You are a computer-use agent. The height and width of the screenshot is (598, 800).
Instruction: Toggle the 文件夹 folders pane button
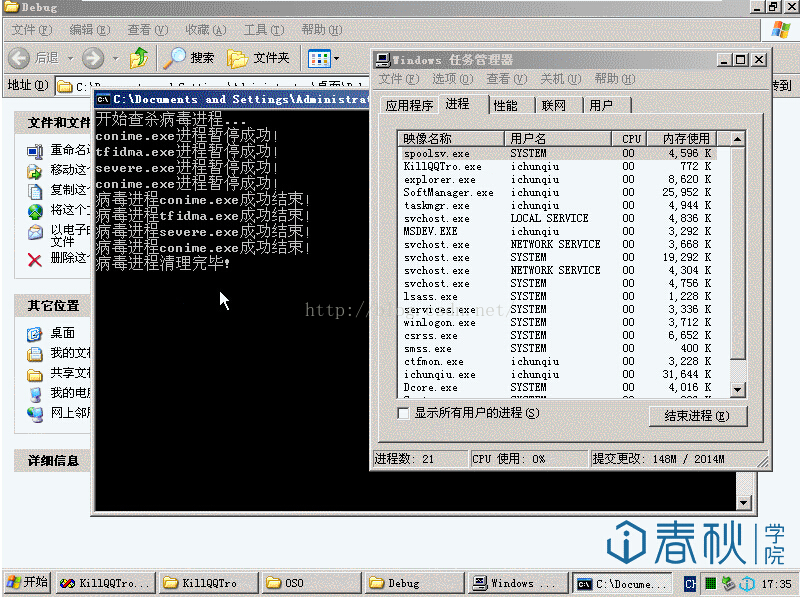pos(259,58)
